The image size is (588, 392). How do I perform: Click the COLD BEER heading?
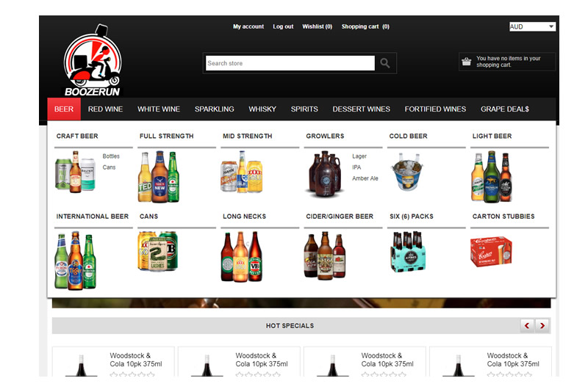click(x=409, y=136)
